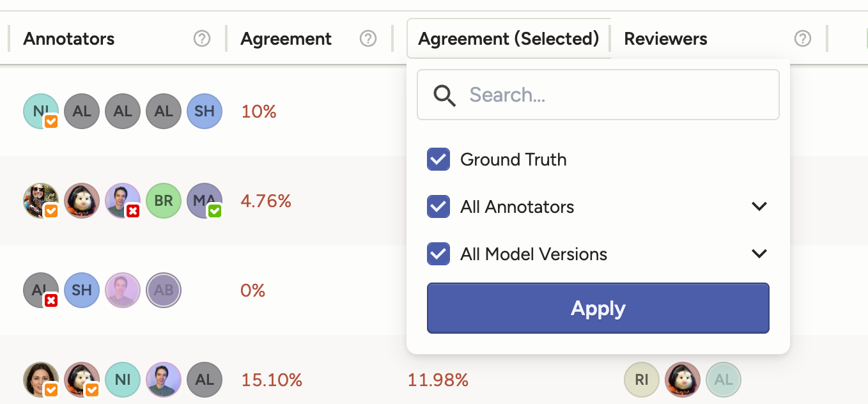This screenshot has height=404, width=868.
Task: Click the first row SH avatar
Action: click(x=205, y=111)
